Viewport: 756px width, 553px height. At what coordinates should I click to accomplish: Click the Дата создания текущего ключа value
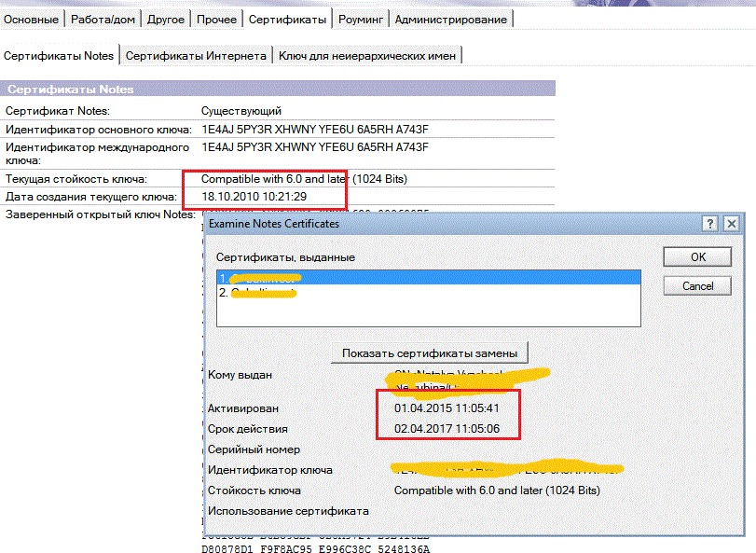254,197
